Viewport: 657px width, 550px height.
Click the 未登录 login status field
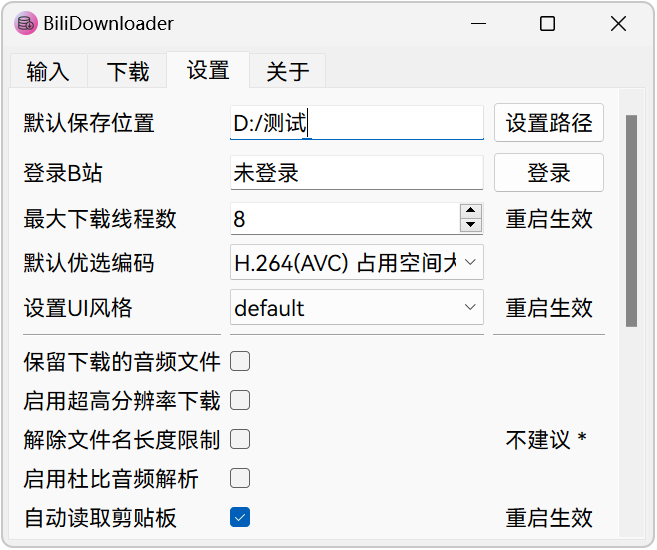point(357,173)
